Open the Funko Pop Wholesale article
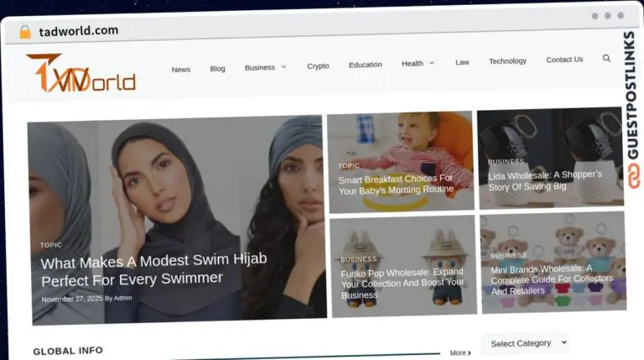The height and width of the screenshot is (360, 644). click(x=402, y=284)
